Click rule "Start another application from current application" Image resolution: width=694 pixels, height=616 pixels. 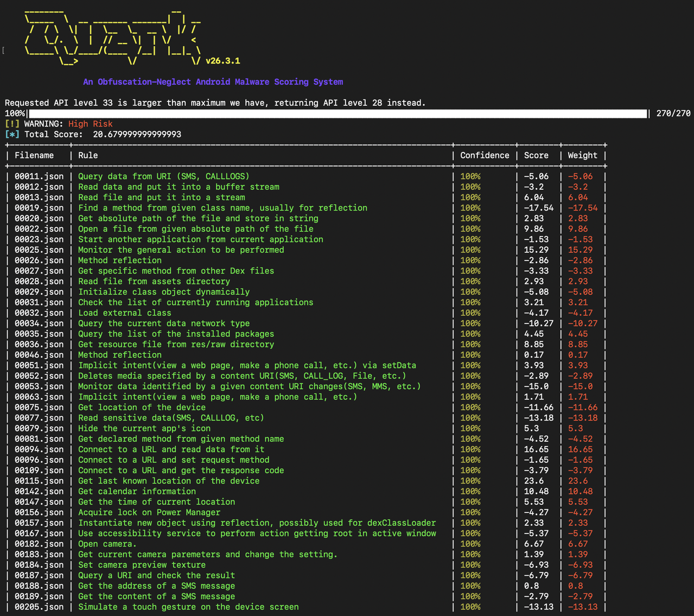click(x=201, y=239)
